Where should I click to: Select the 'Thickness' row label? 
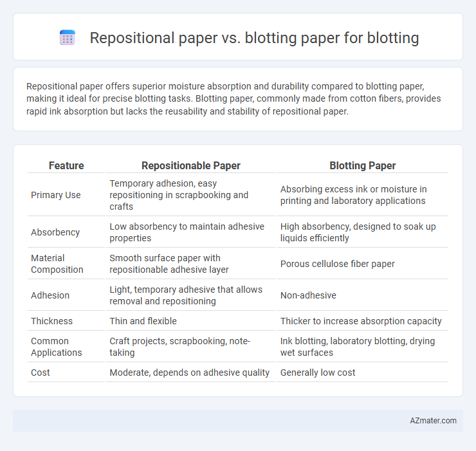pos(51,321)
